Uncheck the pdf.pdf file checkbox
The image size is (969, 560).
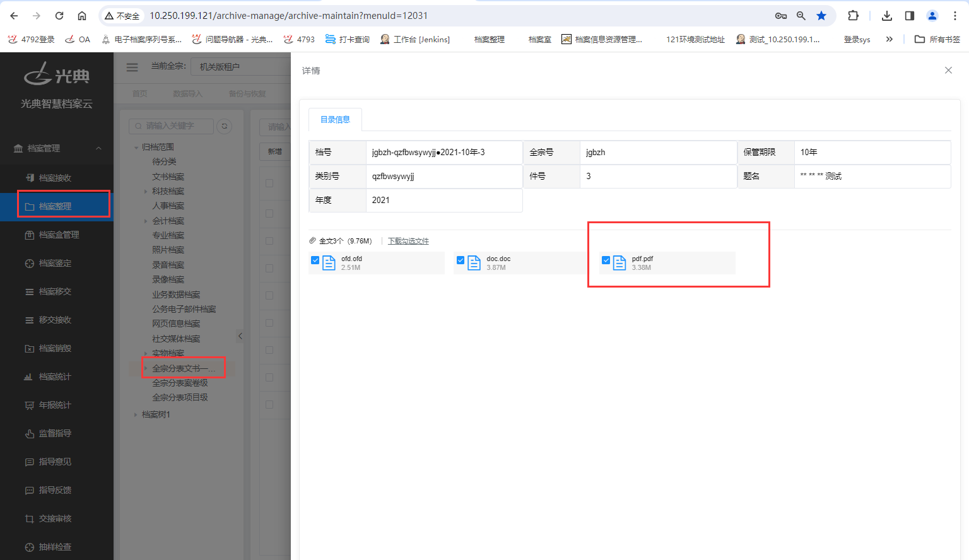606,260
